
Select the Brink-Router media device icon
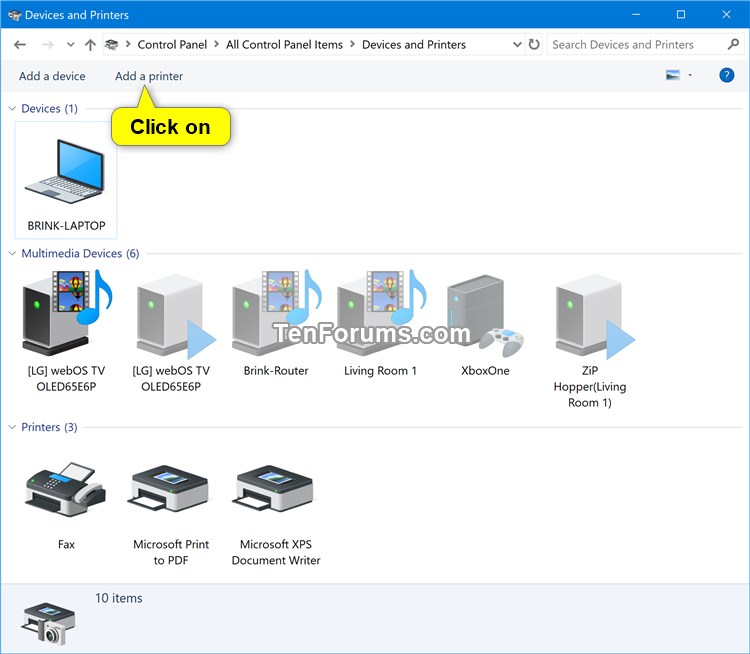coord(276,313)
